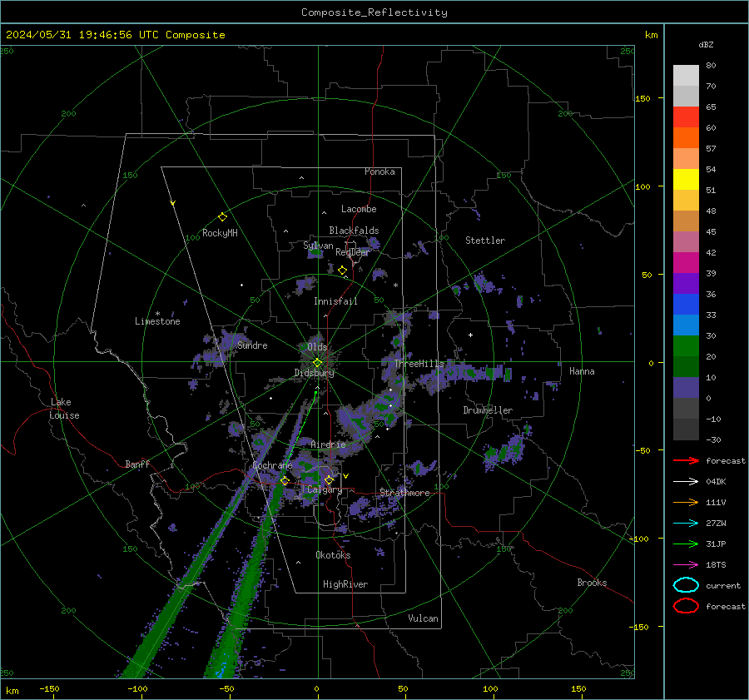
Task: Click the Okotoks town label
Action: coord(333,555)
